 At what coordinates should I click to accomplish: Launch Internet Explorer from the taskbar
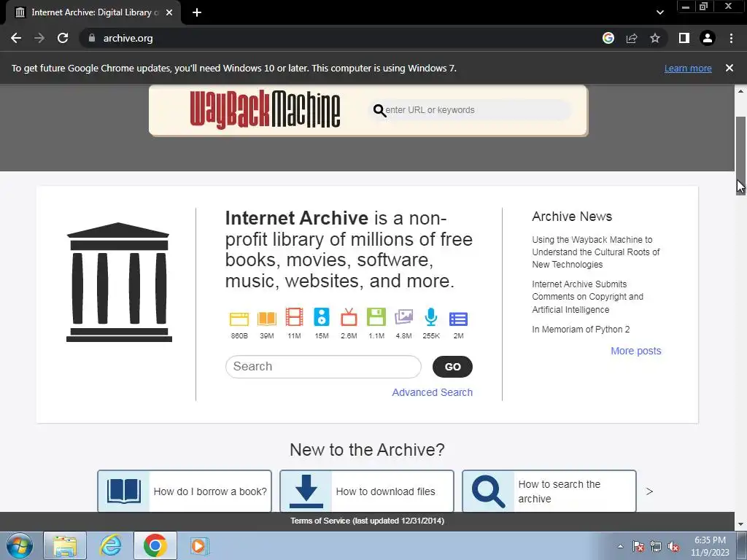(x=110, y=545)
